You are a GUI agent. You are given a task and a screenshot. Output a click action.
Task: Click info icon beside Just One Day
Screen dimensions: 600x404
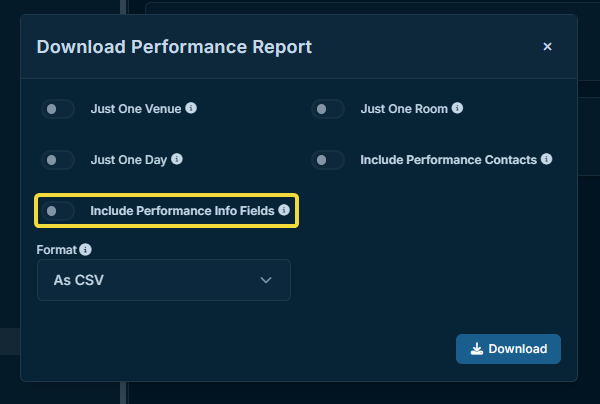[177, 159]
